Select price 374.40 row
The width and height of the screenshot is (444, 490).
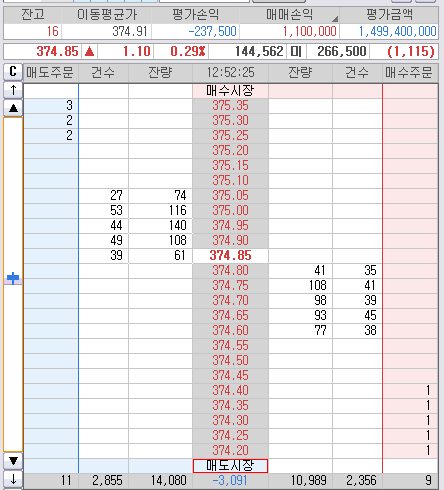(x=230, y=390)
